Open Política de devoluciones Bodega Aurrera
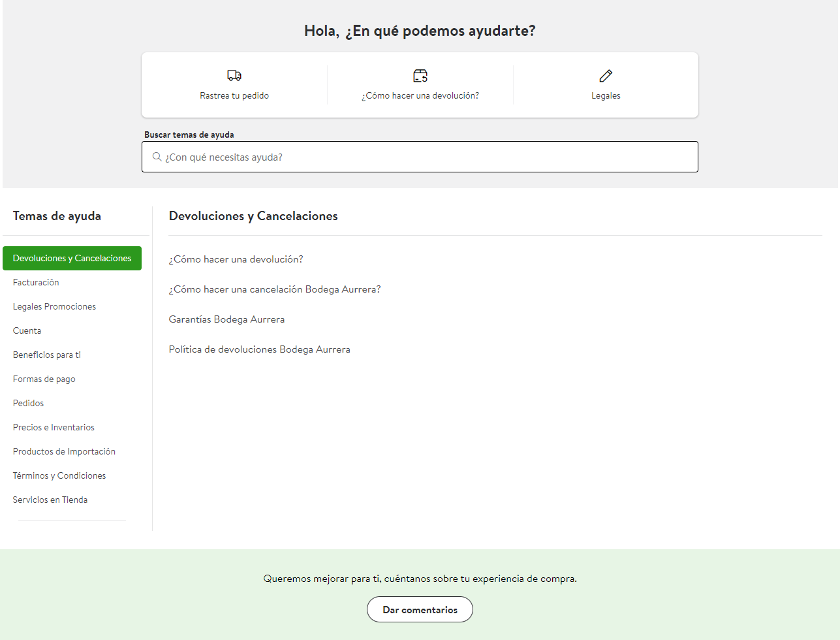The width and height of the screenshot is (840, 640). [x=259, y=349]
